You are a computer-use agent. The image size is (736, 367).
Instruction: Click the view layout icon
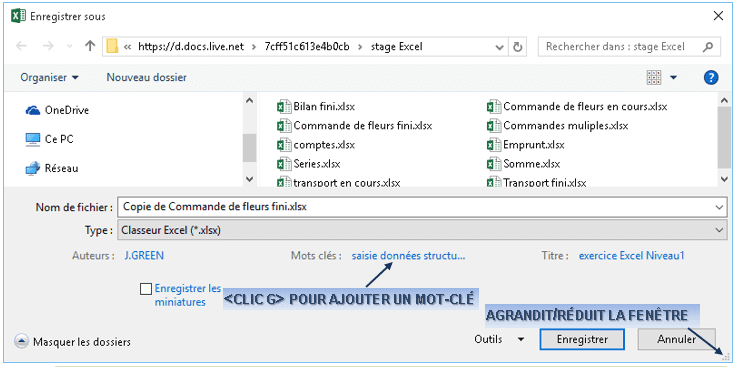[x=654, y=77]
